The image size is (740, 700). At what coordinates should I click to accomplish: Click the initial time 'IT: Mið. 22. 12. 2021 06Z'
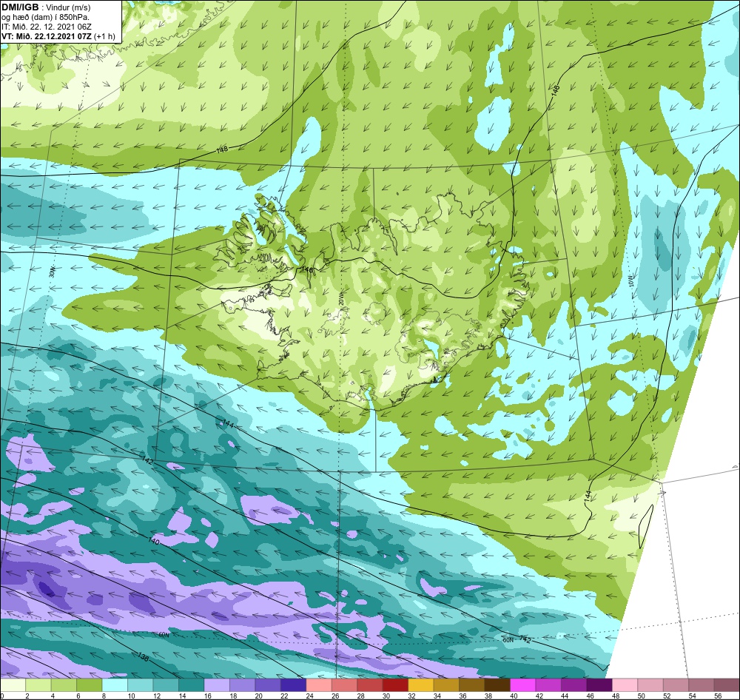pyautogui.click(x=46, y=27)
